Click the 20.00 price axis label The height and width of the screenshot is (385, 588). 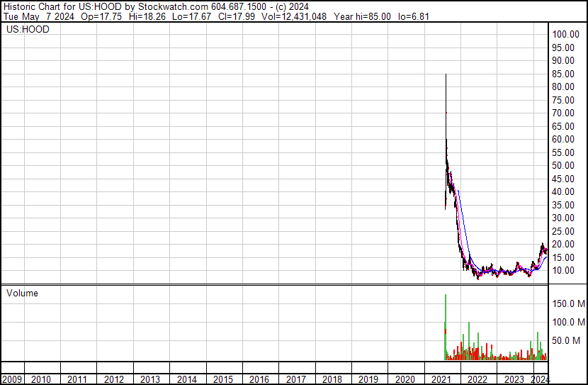[563, 245]
